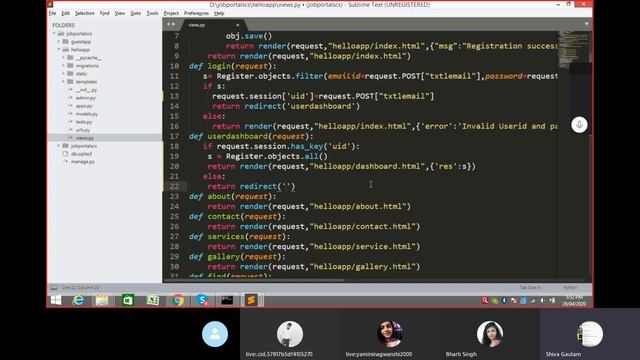Click the minimap code overview

[575, 49]
